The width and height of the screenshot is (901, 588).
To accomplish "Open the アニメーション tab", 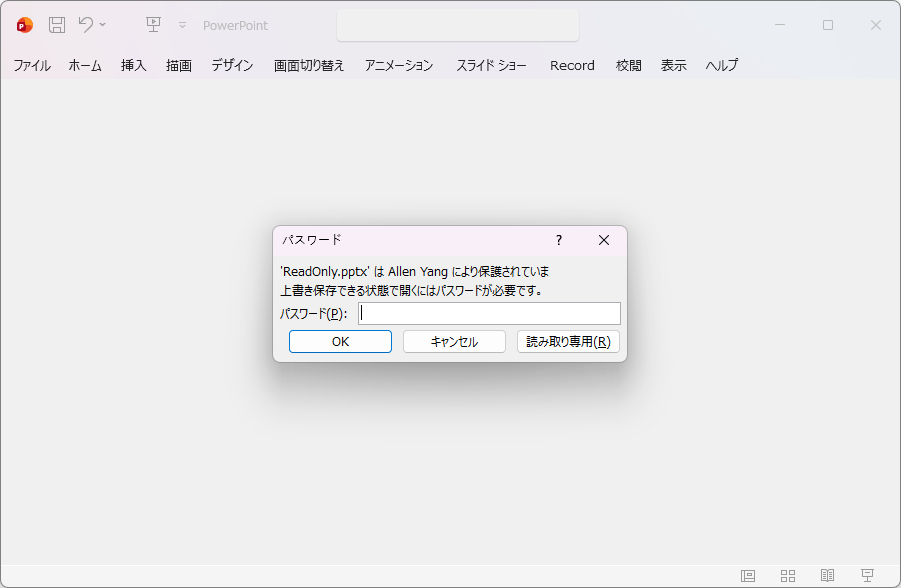I will pyautogui.click(x=399, y=66).
